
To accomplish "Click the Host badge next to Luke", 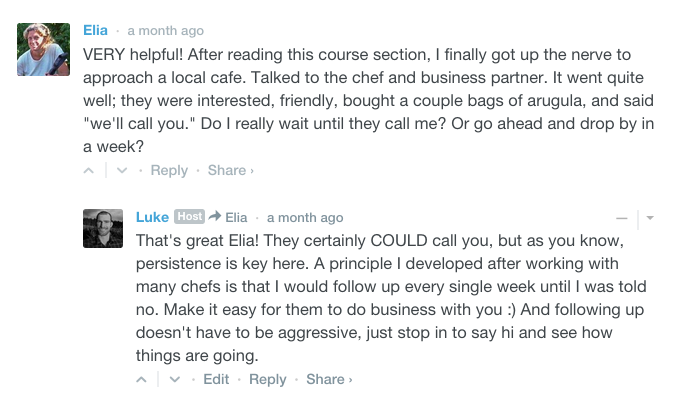I will pos(190,217).
